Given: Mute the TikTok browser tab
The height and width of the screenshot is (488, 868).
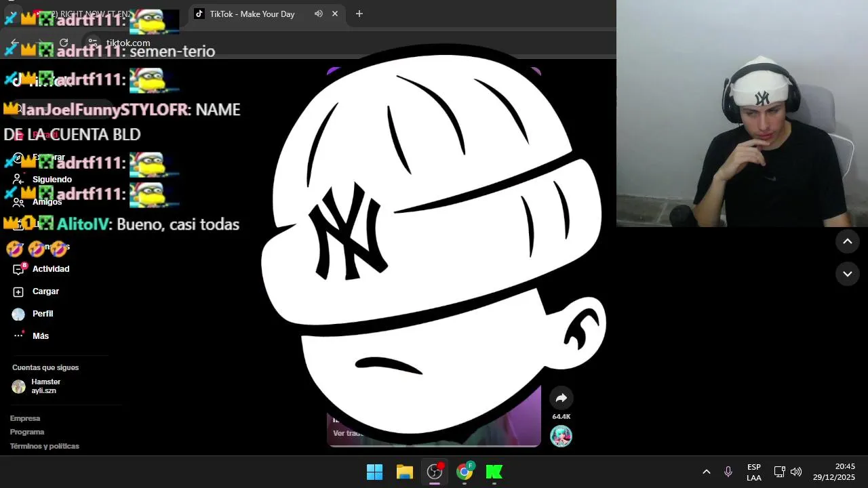Looking at the screenshot, I should 318,14.
